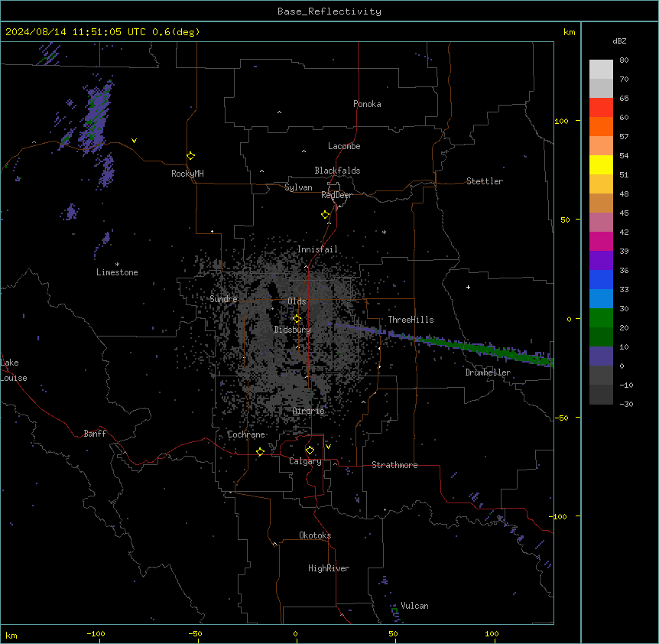The height and width of the screenshot is (644, 659).
Task: Select the Okotoks label
Action: click(315, 535)
